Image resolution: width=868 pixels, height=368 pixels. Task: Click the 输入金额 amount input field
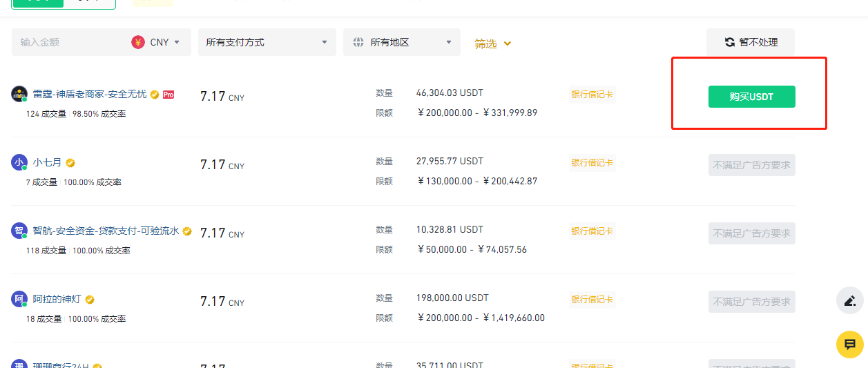pyautogui.click(x=69, y=42)
